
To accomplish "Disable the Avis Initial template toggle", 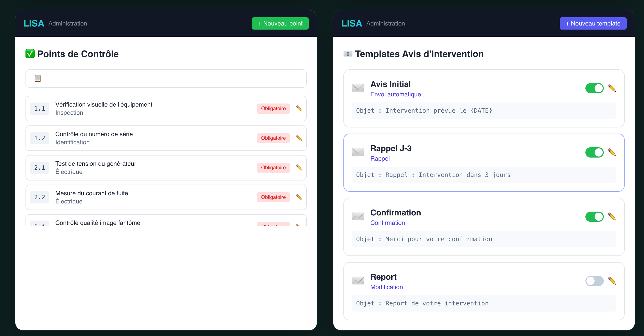I will click(595, 88).
